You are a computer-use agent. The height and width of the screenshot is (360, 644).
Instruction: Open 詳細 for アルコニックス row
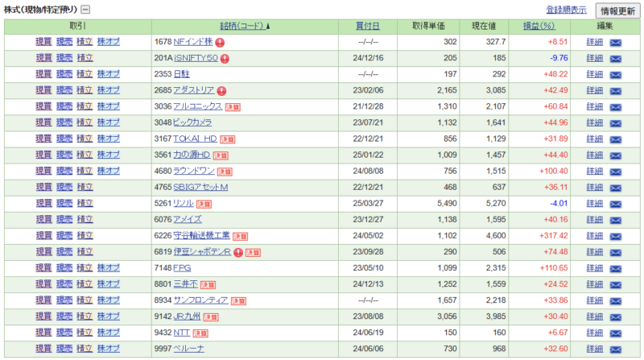coord(594,106)
